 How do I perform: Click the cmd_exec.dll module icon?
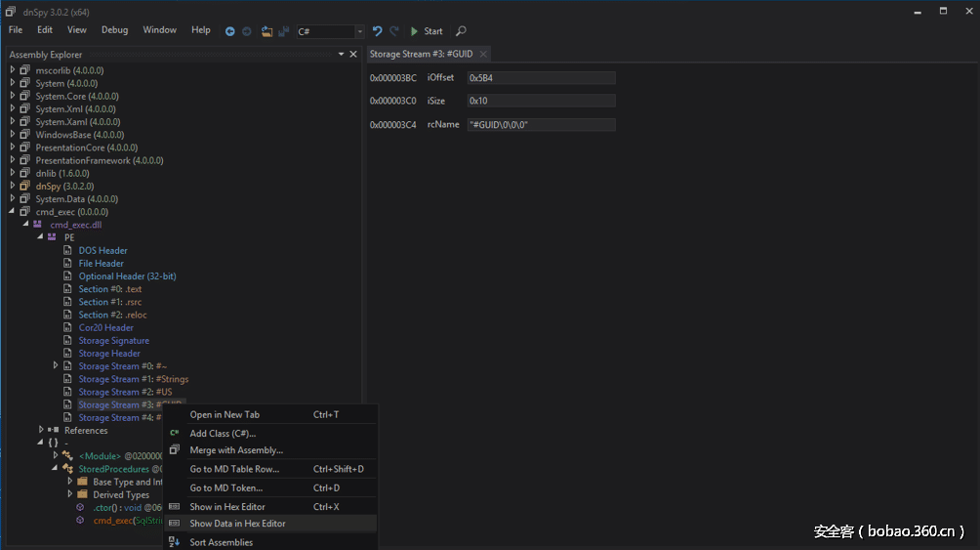[37, 225]
